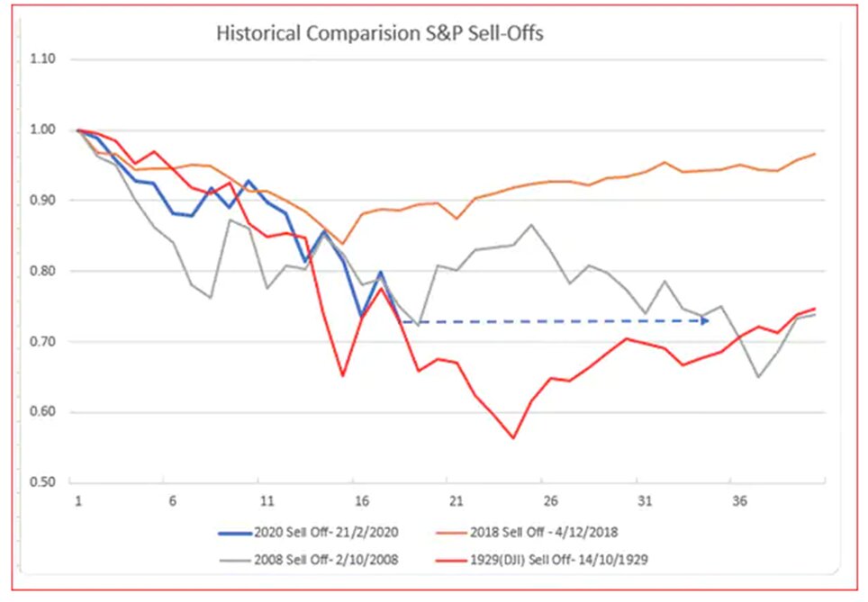Click the blue dashed arrow head
The height and width of the screenshot is (602, 868).
click(x=705, y=321)
